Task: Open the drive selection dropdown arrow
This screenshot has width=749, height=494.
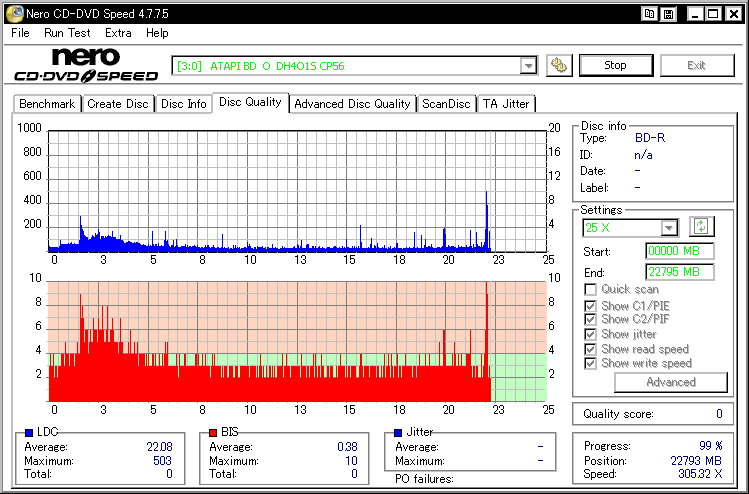Action: click(x=528, y=66)
